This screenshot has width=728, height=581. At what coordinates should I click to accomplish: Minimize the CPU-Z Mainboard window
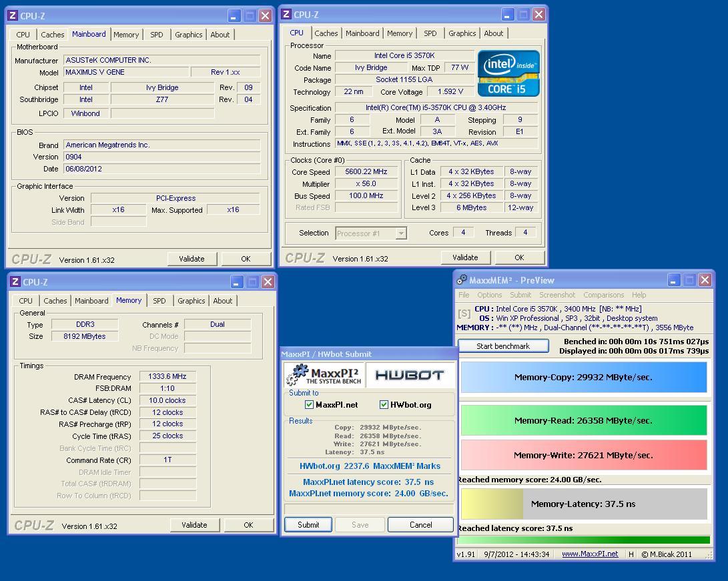coord(234,16)
